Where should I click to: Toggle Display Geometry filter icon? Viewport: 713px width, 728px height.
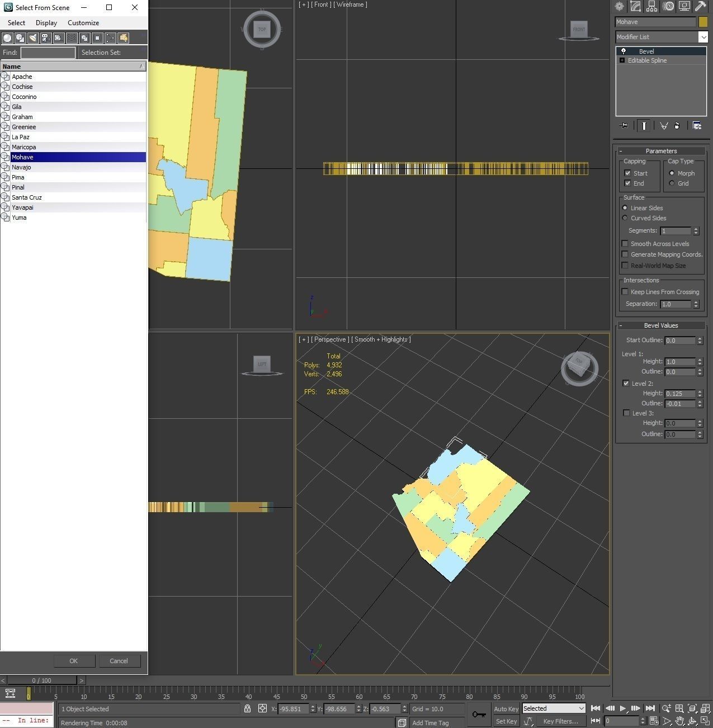click(7, 38)
